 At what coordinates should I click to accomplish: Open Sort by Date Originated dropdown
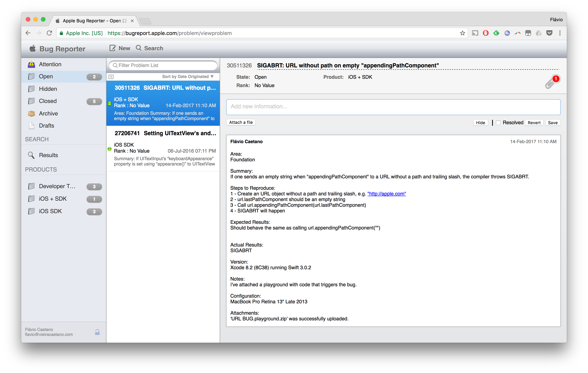click(x=188, y=77)
